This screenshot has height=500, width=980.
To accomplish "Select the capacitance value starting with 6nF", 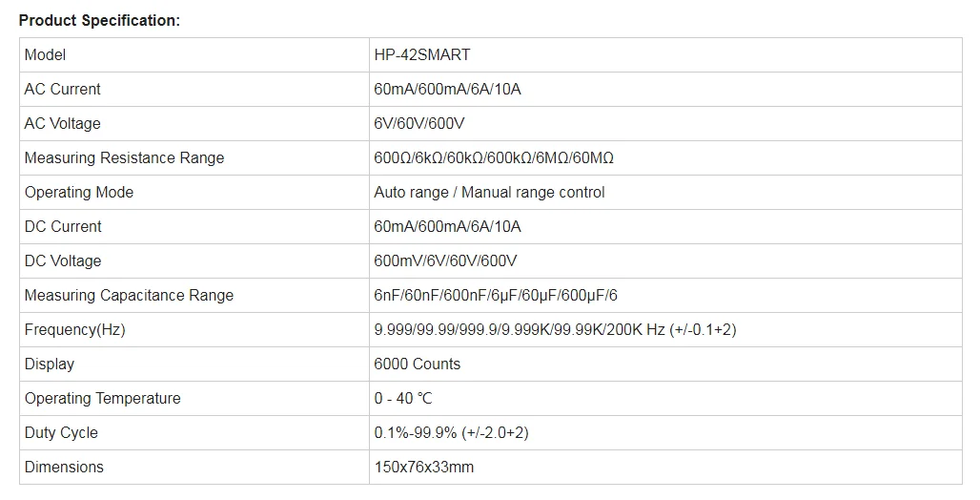I will click(x=496, y=295).
